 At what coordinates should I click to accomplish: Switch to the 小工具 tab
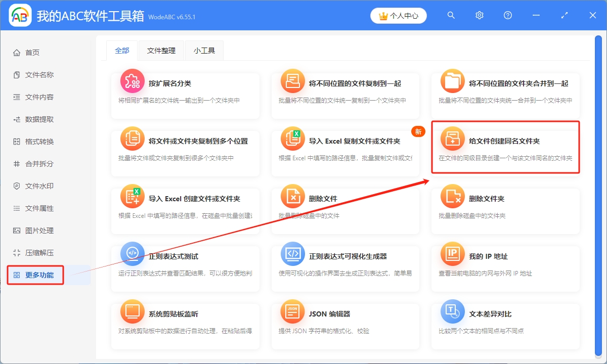point(204,51)
